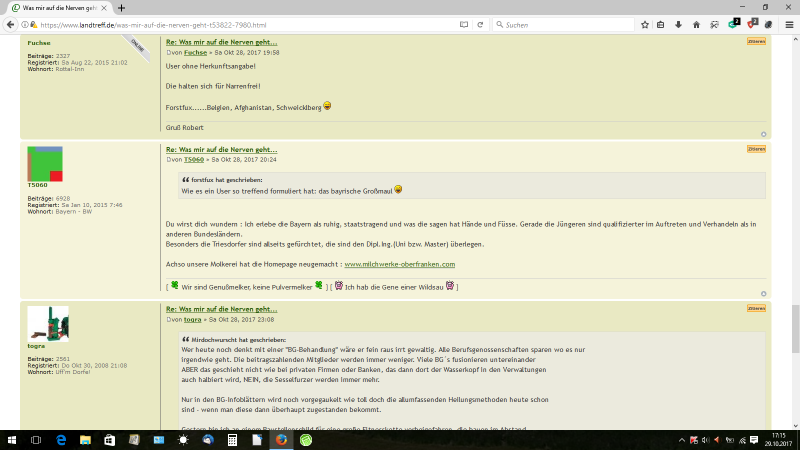Open togra username under avatar
Screen dimensions: 800x450
(x=36, y=346)
